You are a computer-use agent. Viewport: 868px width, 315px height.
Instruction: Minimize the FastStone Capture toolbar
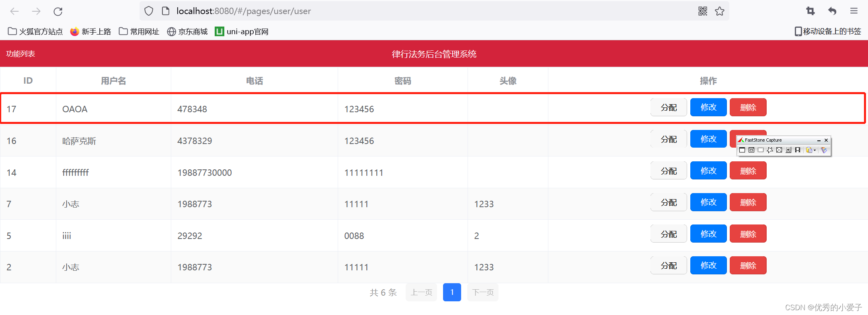[x=819, y=141]
